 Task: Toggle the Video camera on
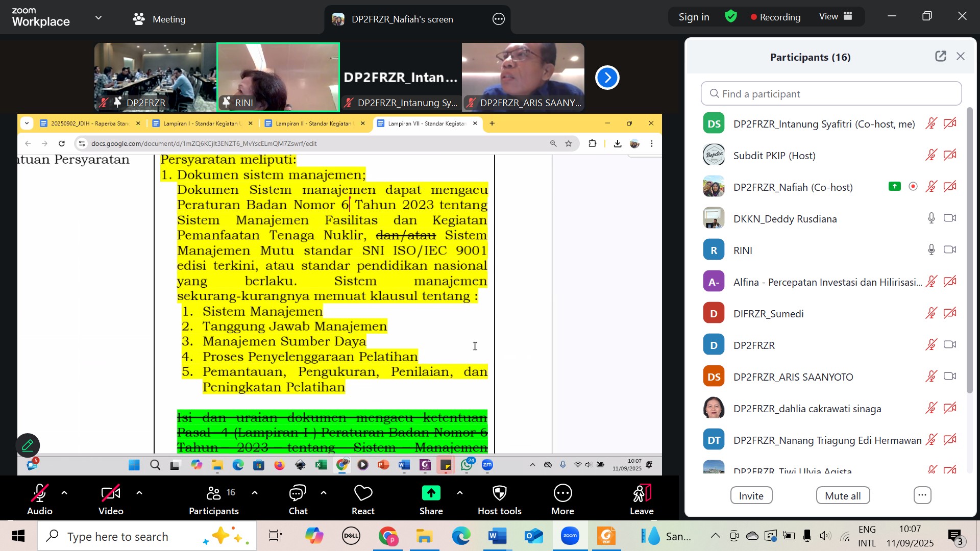111,500
